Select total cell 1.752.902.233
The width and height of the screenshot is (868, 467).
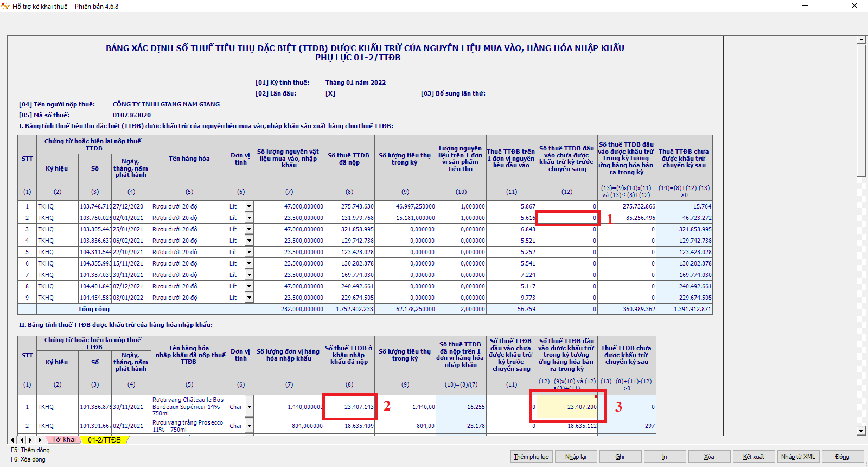349,309
